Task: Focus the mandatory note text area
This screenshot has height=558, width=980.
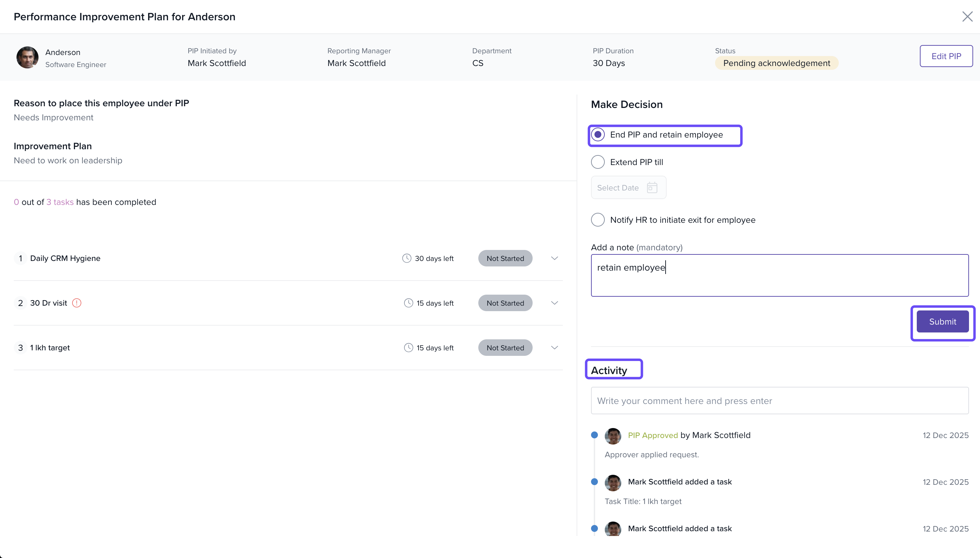Action: (779, 275)
